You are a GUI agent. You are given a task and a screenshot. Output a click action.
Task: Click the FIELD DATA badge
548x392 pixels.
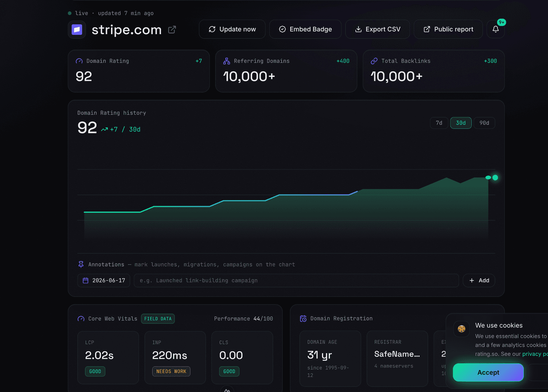(158, 319)
